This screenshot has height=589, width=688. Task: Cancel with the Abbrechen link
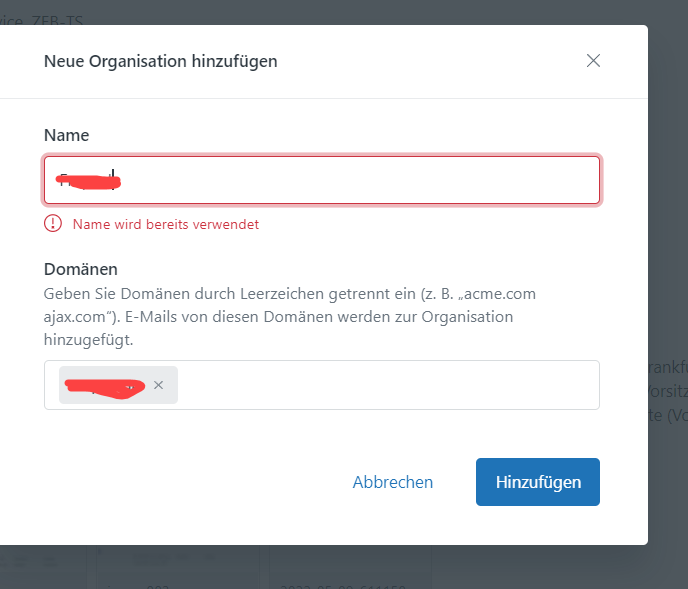[x=392, y=482]
